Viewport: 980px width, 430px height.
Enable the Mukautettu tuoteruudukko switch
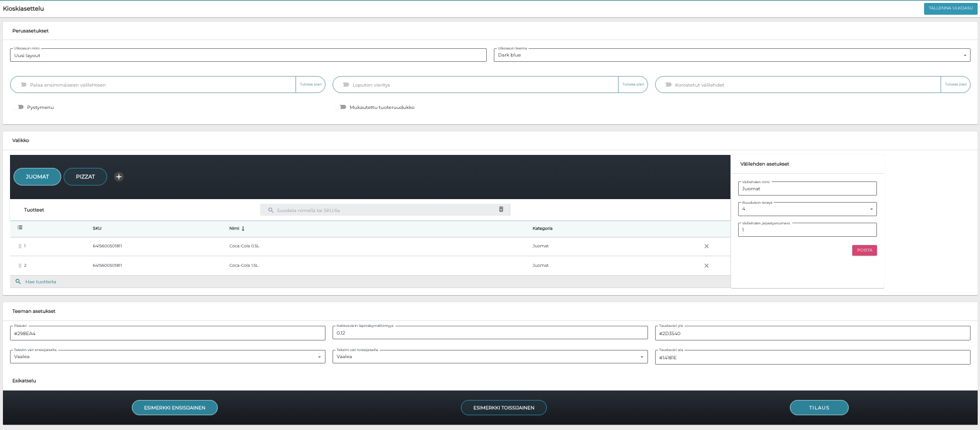click(342, 107)
